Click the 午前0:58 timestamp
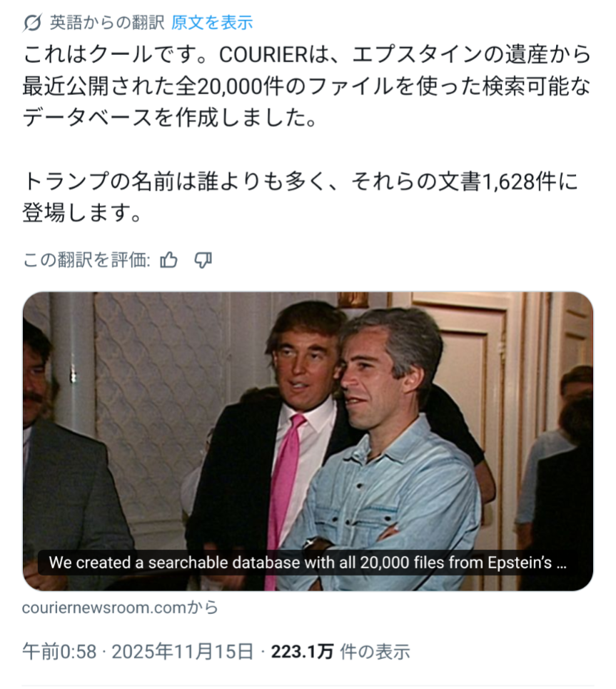This screenshot has width=616, height=689. click(x=59, y=651)
